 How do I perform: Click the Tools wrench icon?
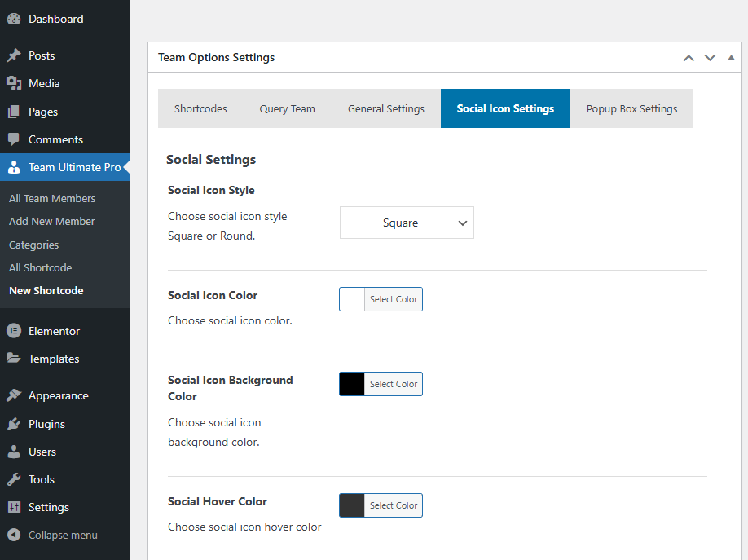[x=14, y=479]
